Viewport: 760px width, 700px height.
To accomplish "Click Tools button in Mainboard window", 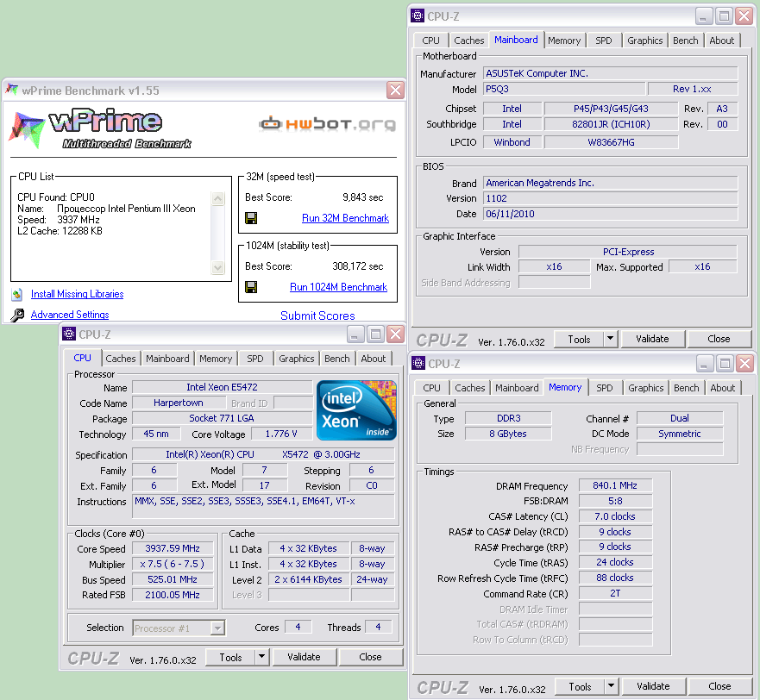I will (579, 339).
